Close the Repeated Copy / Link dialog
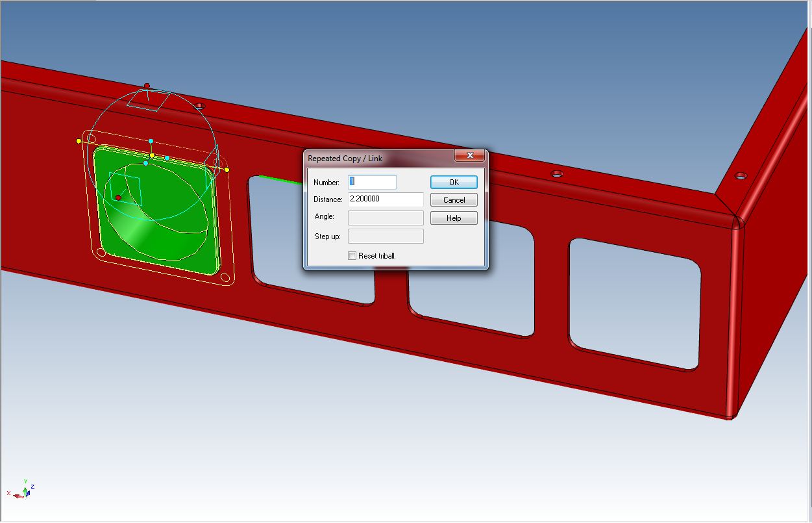812x523 pixels. tap(470, 157)
